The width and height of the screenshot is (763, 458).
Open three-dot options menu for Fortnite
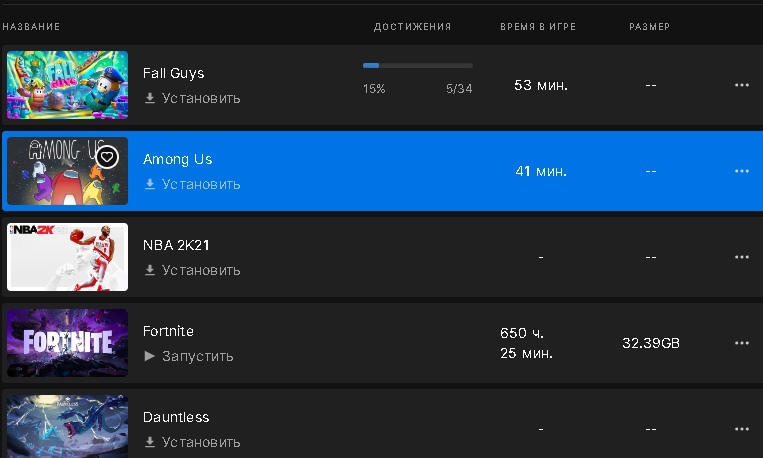[x=741, y=343]
